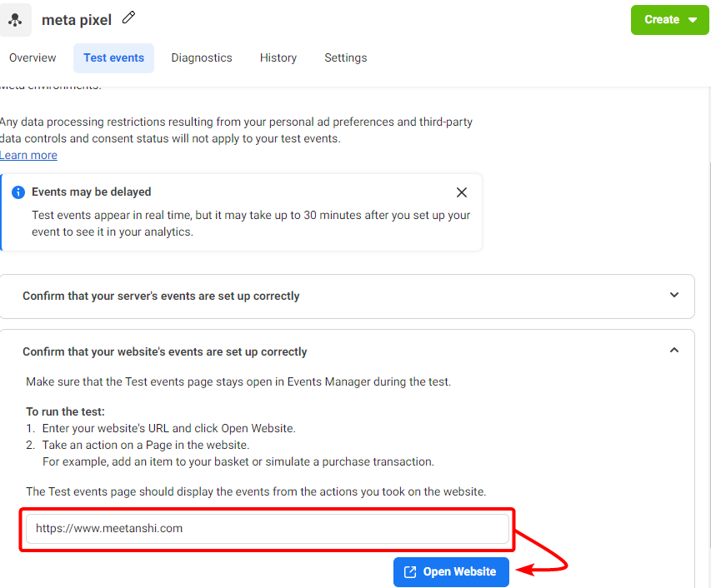
Task: Open the Overview tab
Action: [x=33, y=58]
